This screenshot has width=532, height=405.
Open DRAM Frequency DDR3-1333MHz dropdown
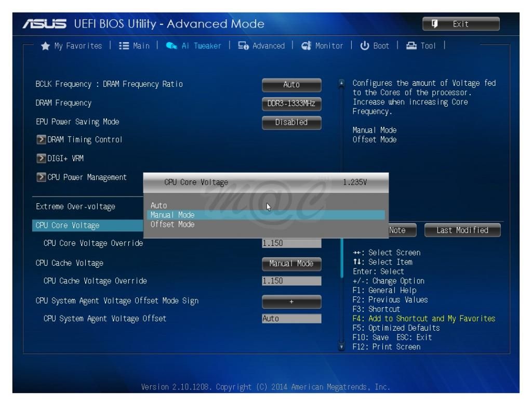pyautogui.click(x=291, y=103)
